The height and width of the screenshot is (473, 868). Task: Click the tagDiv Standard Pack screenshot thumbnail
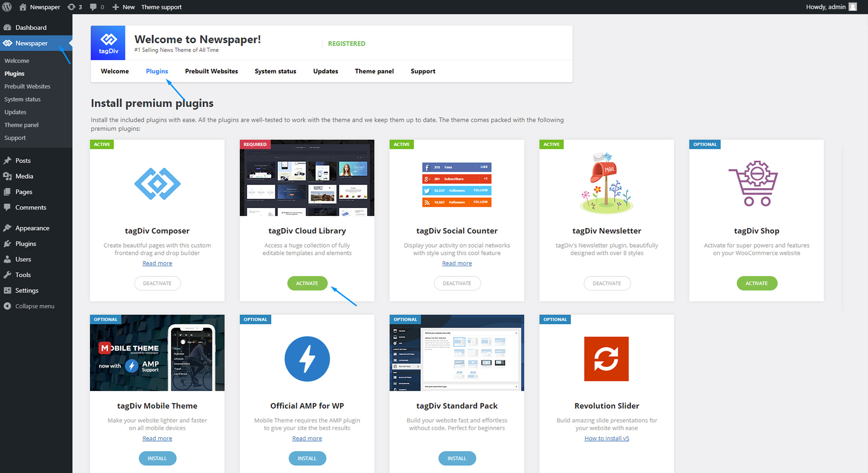[457, 353]
